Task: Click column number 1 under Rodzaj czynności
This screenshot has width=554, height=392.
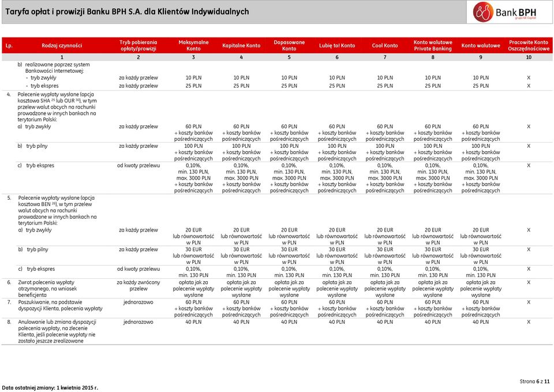Action: point(62,57)
